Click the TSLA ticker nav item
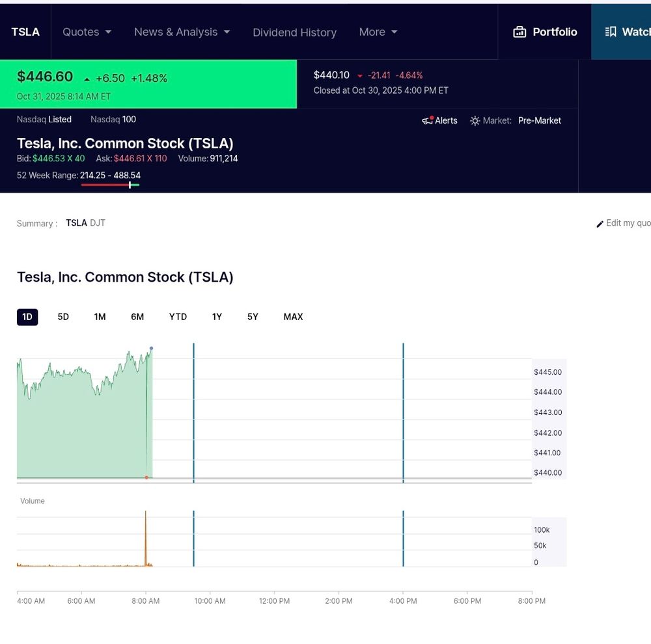 tap(25, 32)
